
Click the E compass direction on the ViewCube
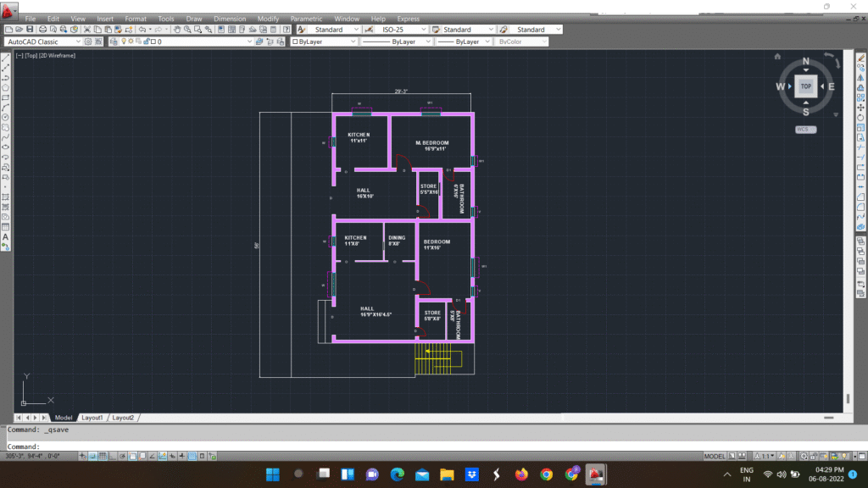(831, 86)
